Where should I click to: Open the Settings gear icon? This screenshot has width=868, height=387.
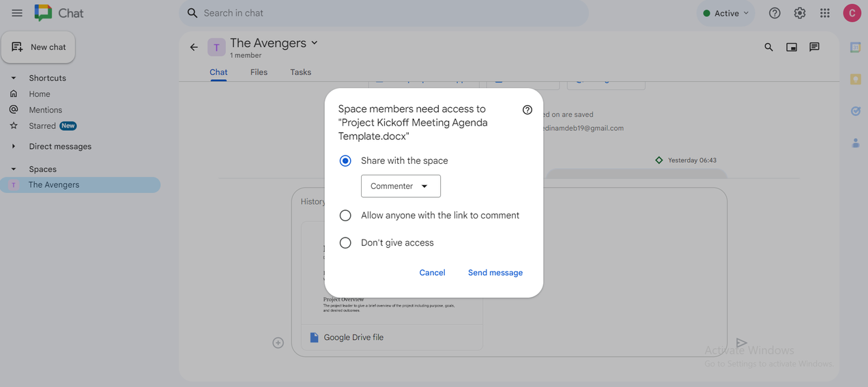pos(800,13)
